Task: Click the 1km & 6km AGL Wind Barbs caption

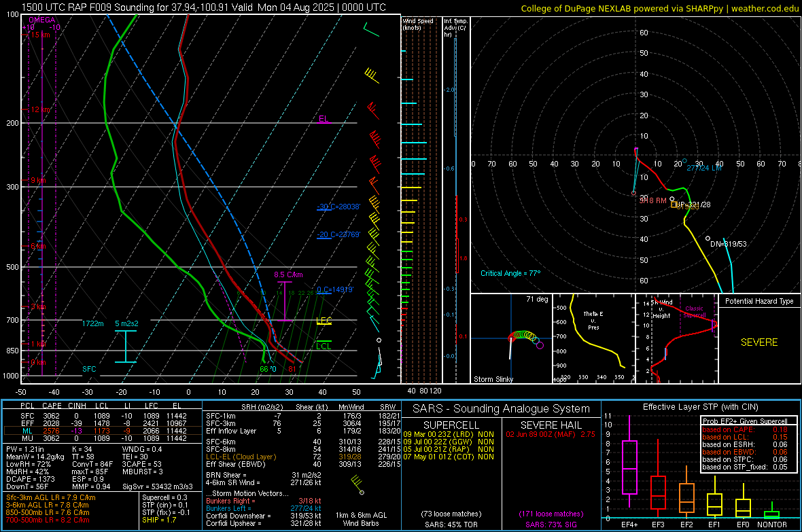Action: pos(361,519)
